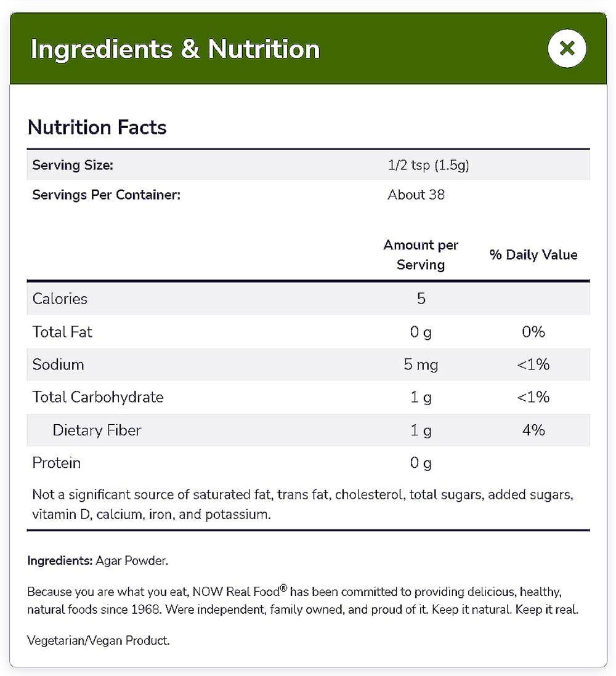Click the Vegetarian/Vegan Product text
This screenshot has height=676, width=616.
[99, 640]
